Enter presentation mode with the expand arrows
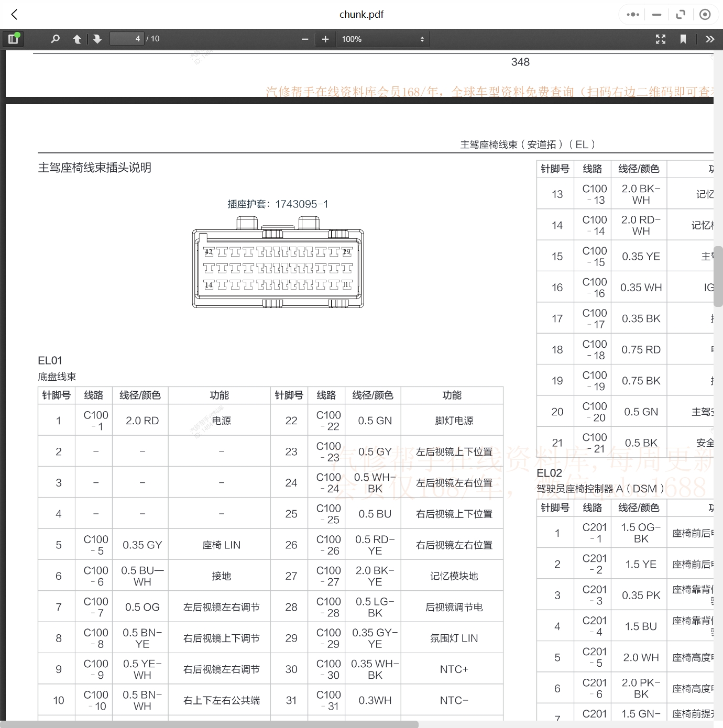The height and width of the screenshot is (728, 723). (660, 39)
